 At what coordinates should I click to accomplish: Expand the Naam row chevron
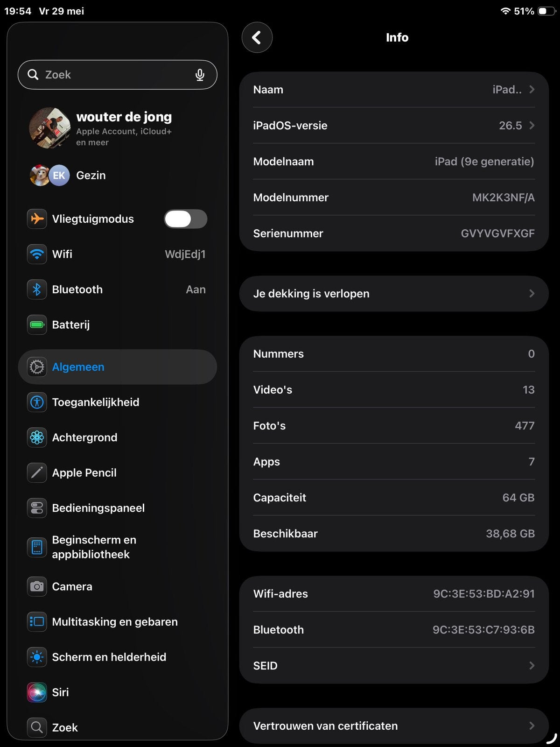pyautogui.click(x=532, y=90)
